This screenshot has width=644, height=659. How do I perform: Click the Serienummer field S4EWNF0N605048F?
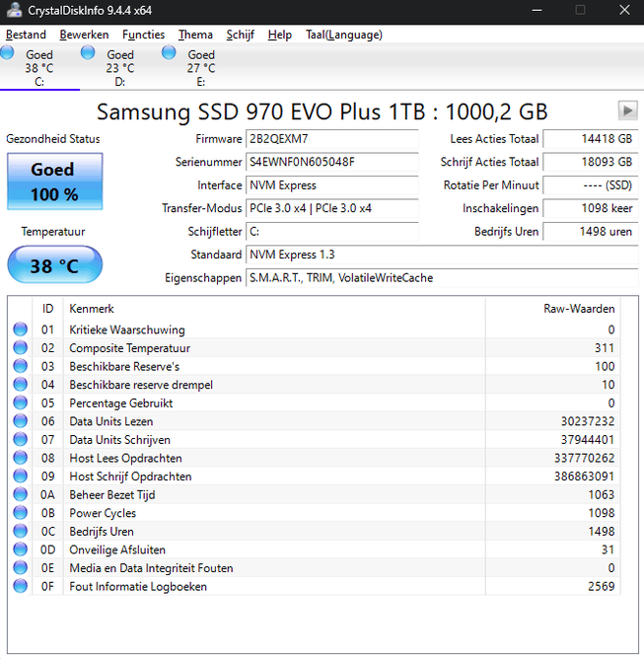tap(332, 162)
